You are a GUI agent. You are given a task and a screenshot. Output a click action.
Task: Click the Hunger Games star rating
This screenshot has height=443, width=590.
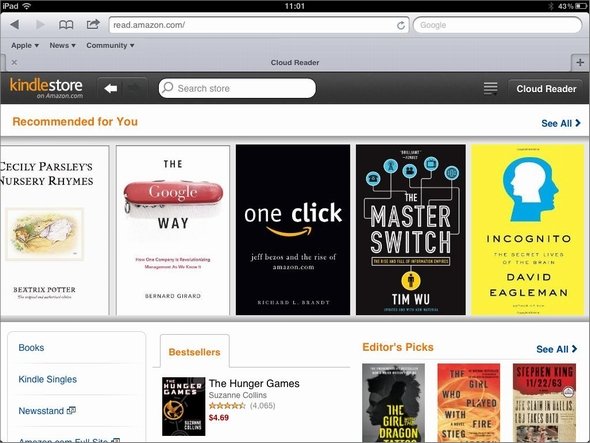coord(227,406)
